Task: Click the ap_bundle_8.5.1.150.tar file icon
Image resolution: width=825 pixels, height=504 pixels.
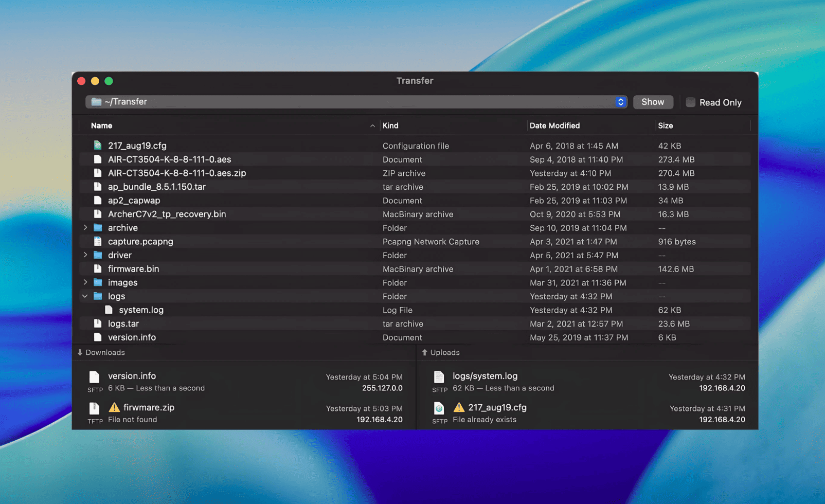Action: tap(98, 187)
